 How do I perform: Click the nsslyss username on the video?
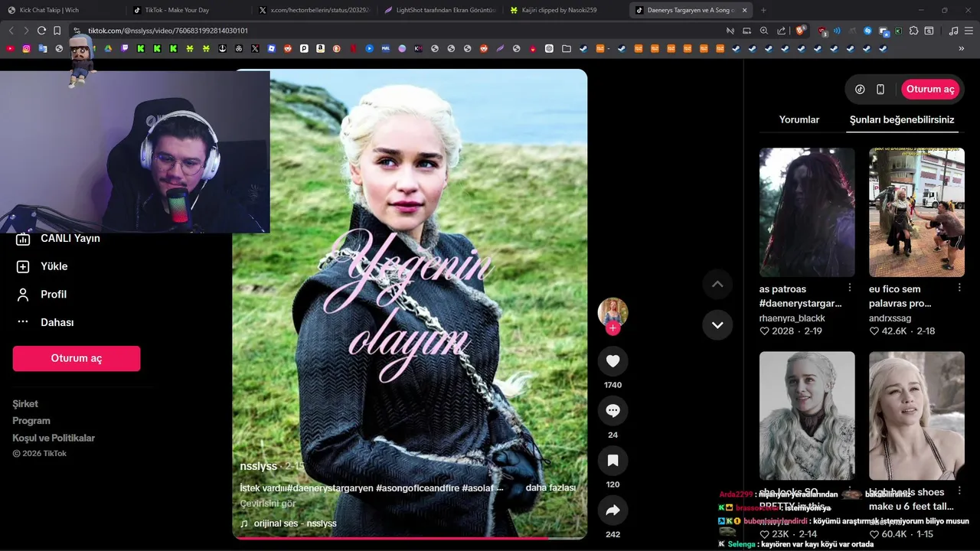(259, 466)
